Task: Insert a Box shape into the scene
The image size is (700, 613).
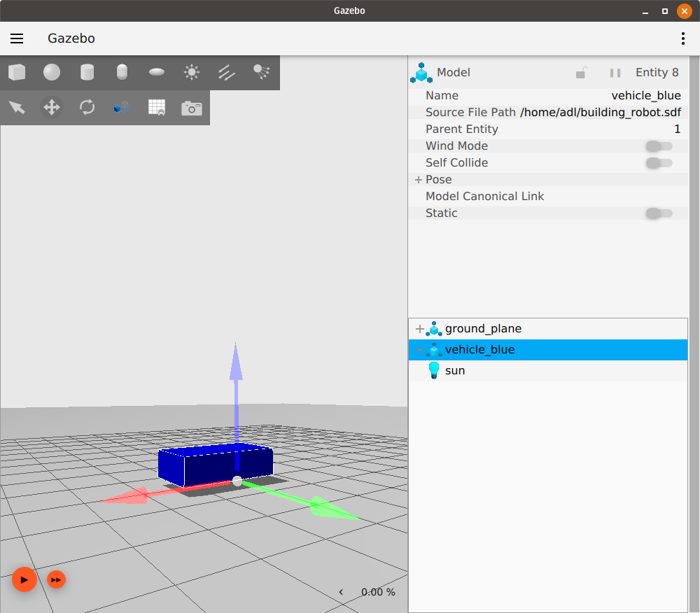Action: point(17,72)
